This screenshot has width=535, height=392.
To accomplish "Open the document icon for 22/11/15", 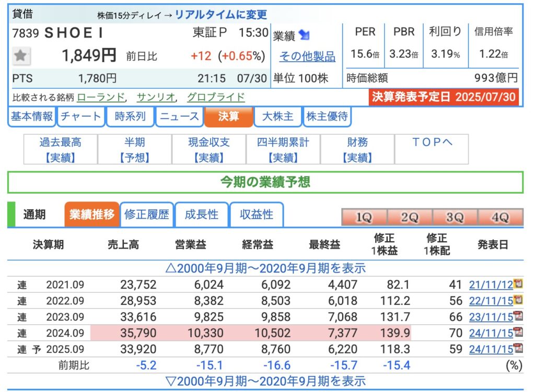I will click(x=518, y=300).
